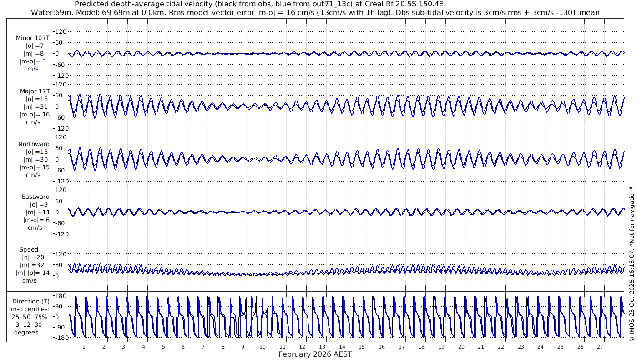Click date tick "3" on the time axis
Screen dimensions: 637x364
tap(123, 347)
